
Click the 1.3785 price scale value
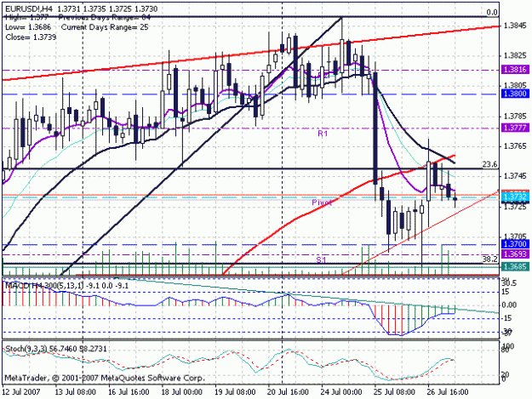click(515, 117)
